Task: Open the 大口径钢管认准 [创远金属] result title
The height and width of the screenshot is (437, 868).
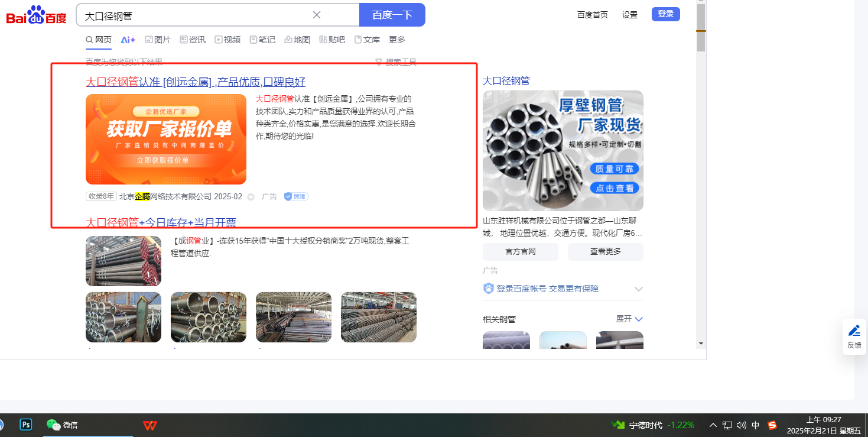Action: point(196,82)
